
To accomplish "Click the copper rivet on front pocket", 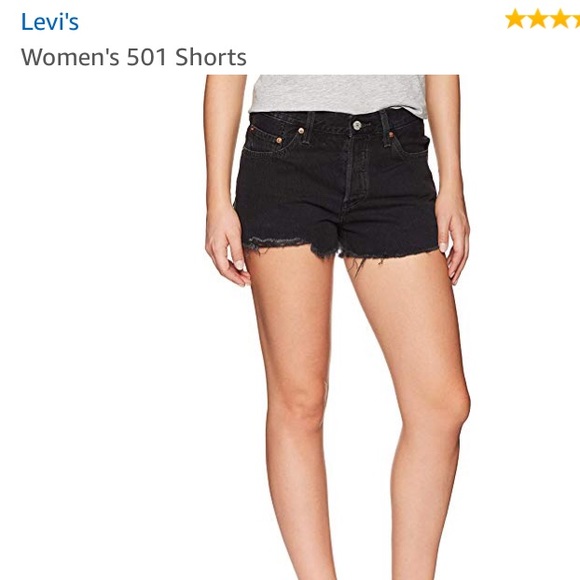I will 279,140.
